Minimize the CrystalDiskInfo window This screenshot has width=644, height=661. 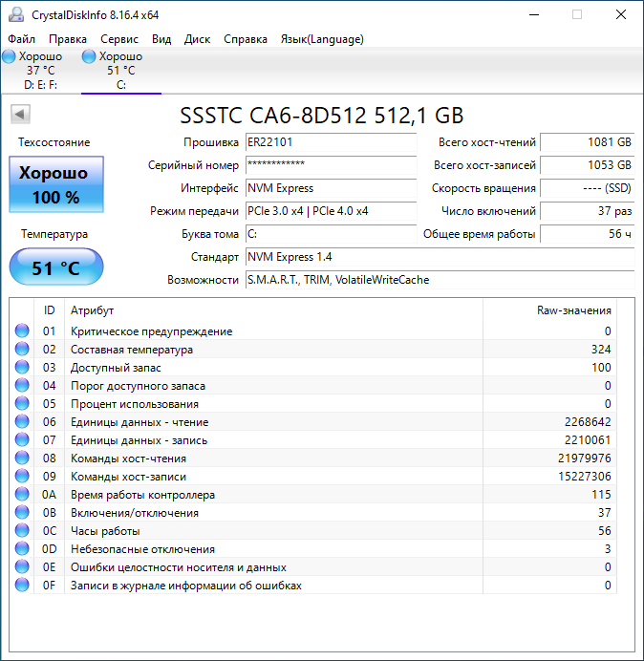click(534, 14)
